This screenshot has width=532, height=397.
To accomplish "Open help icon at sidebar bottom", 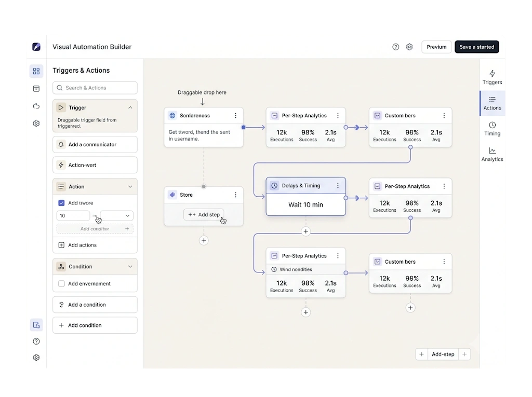I will click(36, 341).
